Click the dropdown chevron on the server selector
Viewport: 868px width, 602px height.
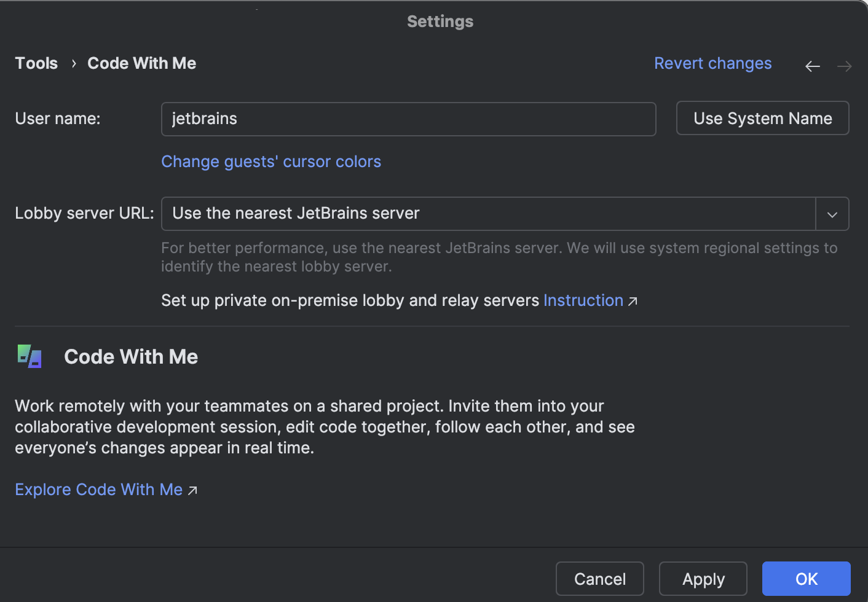832,214
